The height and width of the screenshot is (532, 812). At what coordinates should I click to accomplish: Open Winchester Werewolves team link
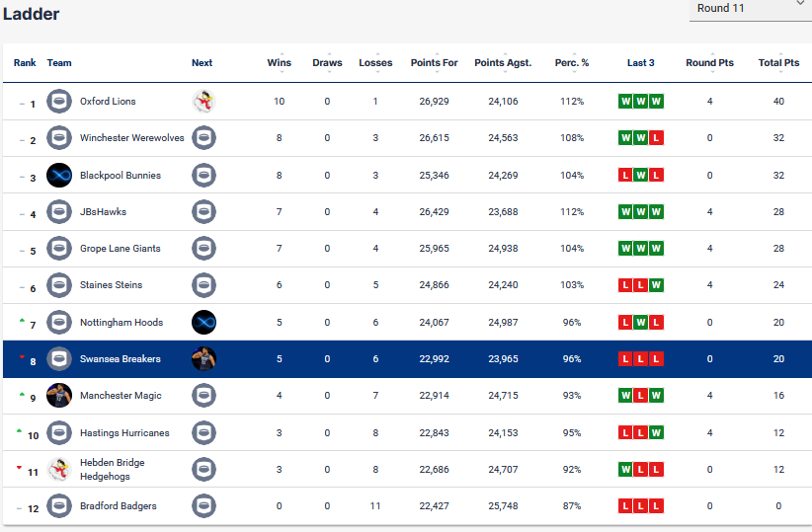click(x=132, y=138)
